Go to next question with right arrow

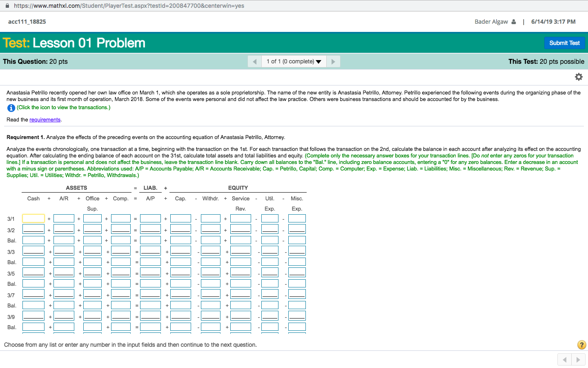pos(333,61)
